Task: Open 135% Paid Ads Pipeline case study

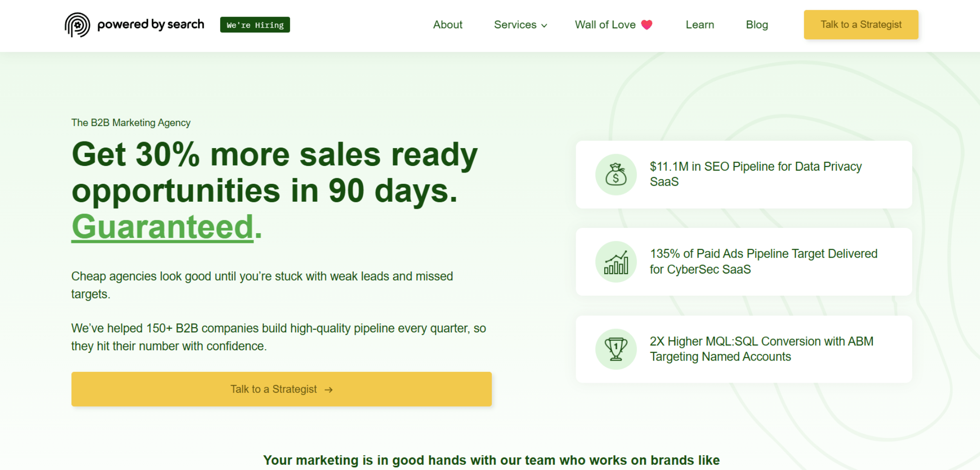Action: (x=744, y=262)
